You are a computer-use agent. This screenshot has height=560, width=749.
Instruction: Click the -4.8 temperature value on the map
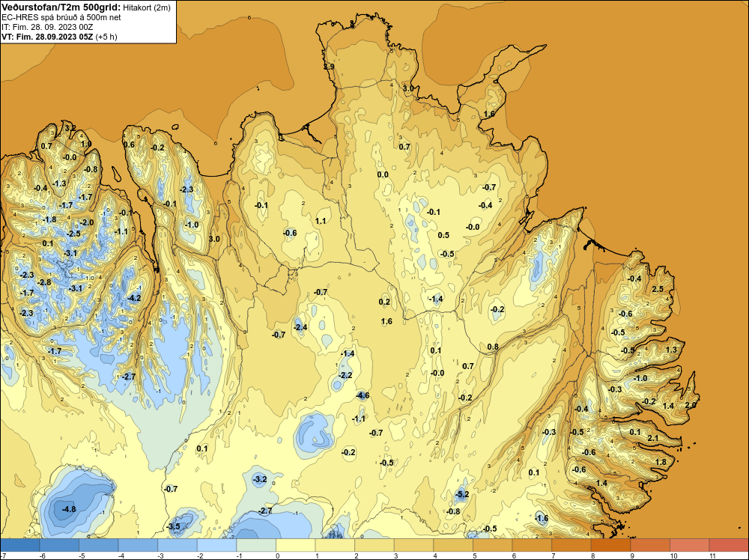coord(69,509)
